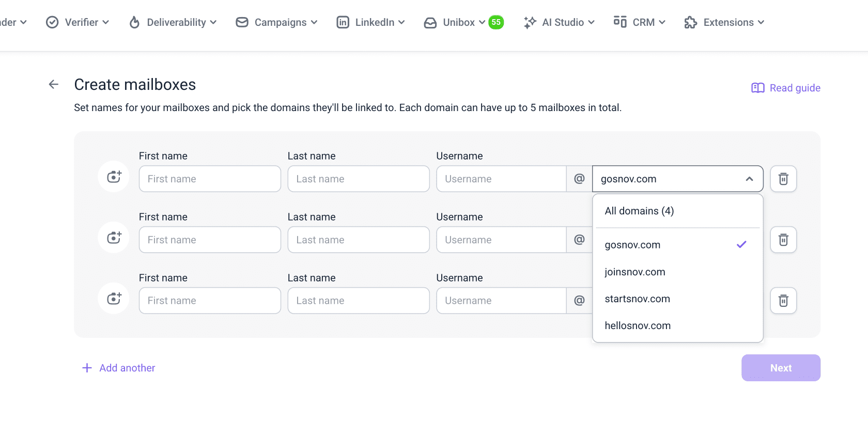Screen dimensions: 868x435
Task: Collapse the gosnov.com domain dropdown
Action: tap(749, 179)
